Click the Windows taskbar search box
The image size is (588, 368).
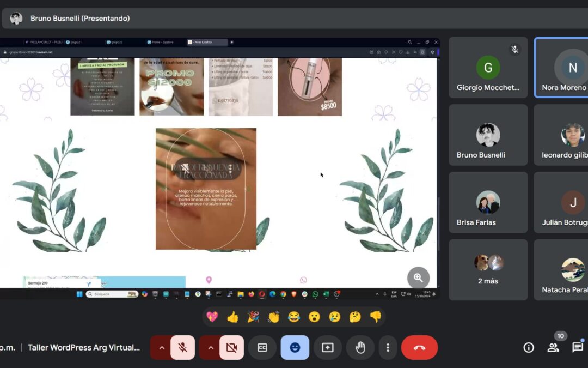(112, 294)
